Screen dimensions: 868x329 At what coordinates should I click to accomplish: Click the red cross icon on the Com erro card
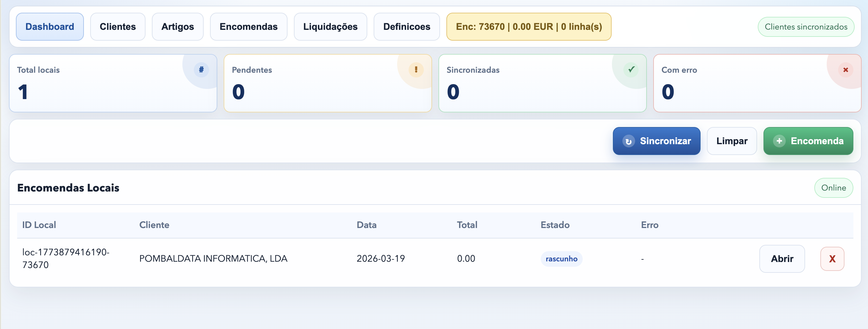(845, 70)
